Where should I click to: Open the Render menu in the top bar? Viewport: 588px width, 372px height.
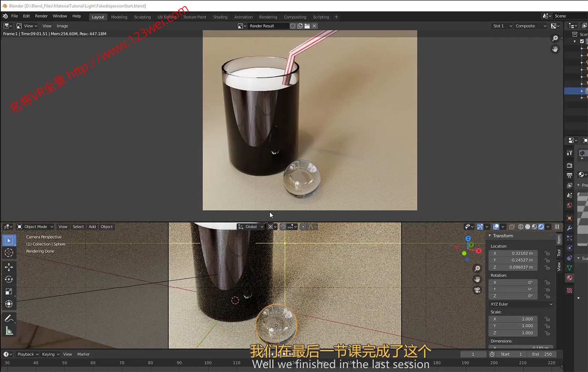pos(41,16)
